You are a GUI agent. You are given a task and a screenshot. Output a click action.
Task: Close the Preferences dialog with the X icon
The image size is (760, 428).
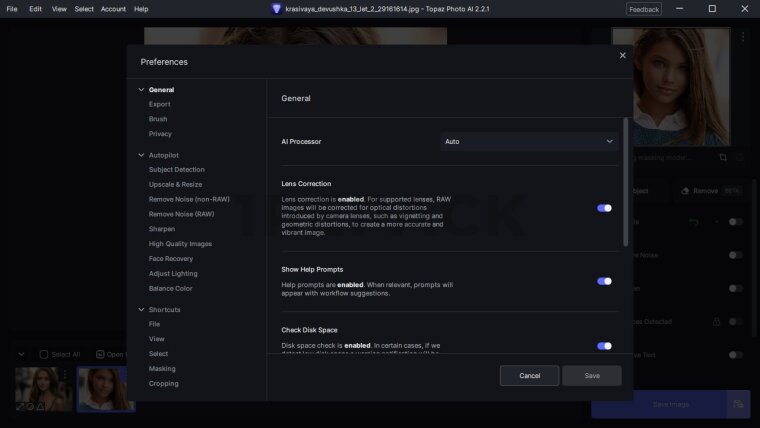622,55
